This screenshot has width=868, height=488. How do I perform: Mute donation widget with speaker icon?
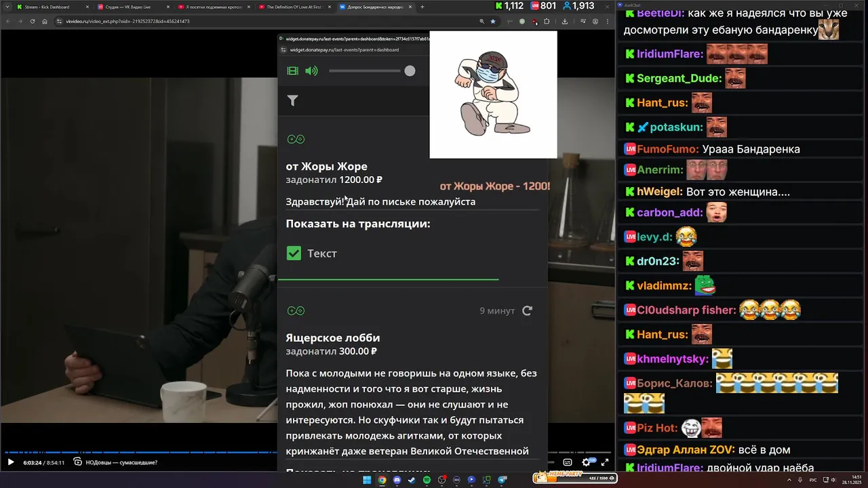pos(311,70)
